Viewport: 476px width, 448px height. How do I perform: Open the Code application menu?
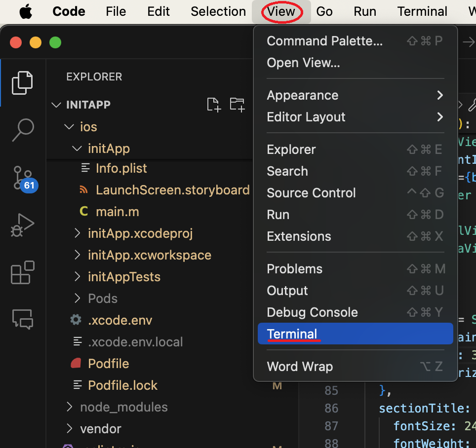(69, 11)
